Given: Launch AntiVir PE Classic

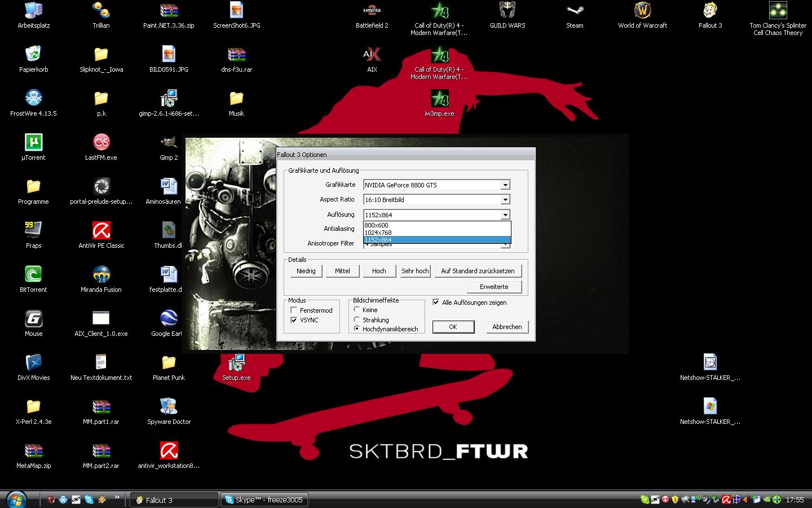Looking at the screenshot, I should pos(101,235).
